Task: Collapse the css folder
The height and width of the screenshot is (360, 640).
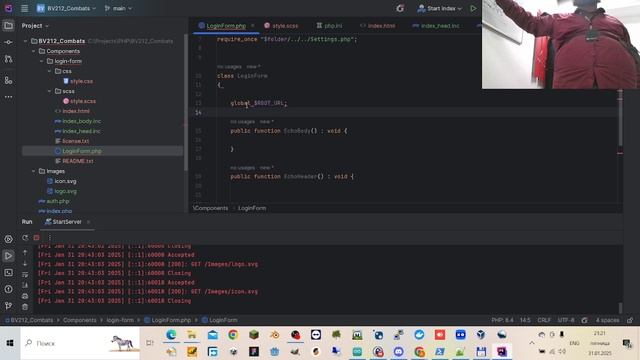Action: pos(49,71)
